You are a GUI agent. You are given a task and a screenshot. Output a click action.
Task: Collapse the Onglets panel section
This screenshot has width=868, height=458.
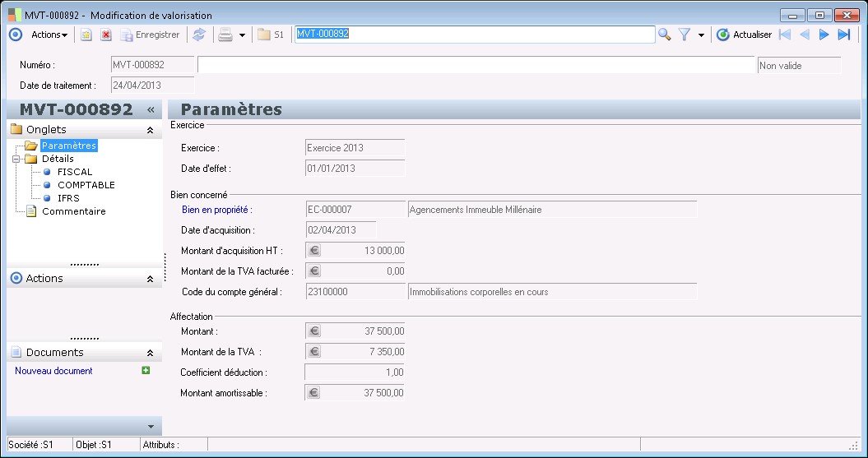(x=150, y=130)
